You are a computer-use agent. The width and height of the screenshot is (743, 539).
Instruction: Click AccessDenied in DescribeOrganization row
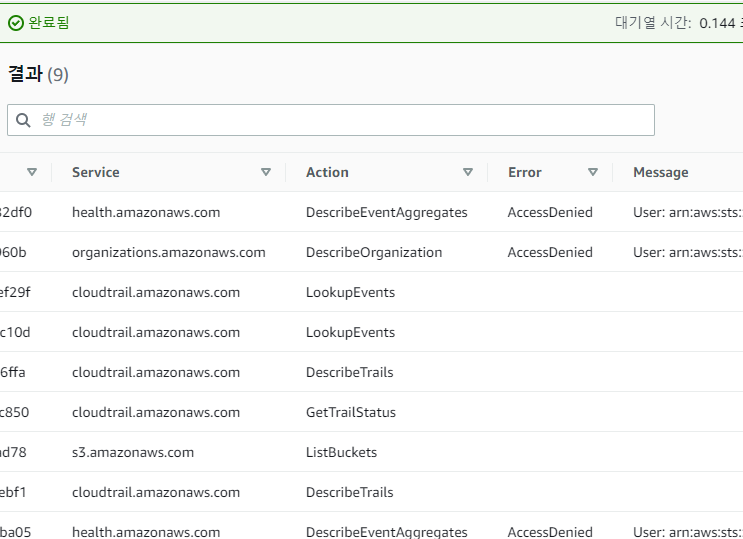(x=550, y=252)
